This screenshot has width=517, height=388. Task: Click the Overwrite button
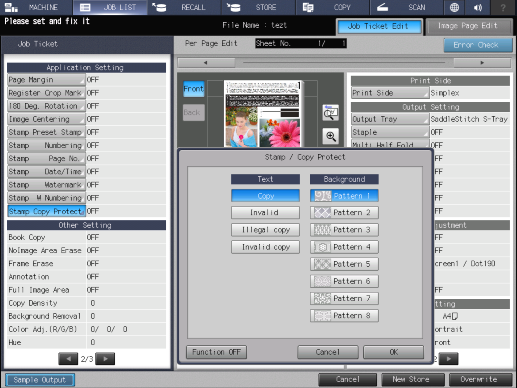(480, 380)
